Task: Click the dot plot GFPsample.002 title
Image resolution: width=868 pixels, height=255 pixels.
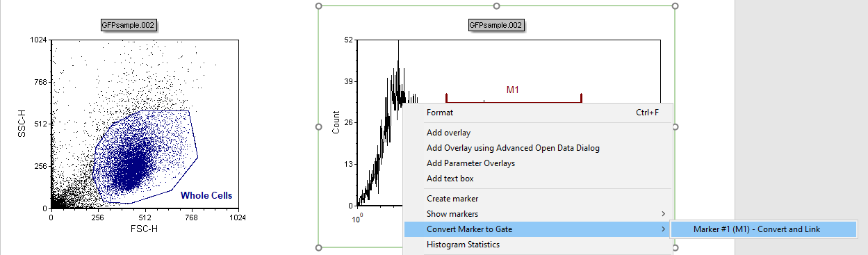Action: pyautogui.click(x=128, y=25)
